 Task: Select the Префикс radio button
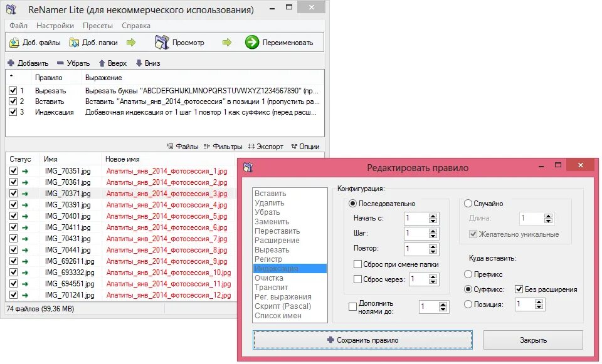click(468, 274)
